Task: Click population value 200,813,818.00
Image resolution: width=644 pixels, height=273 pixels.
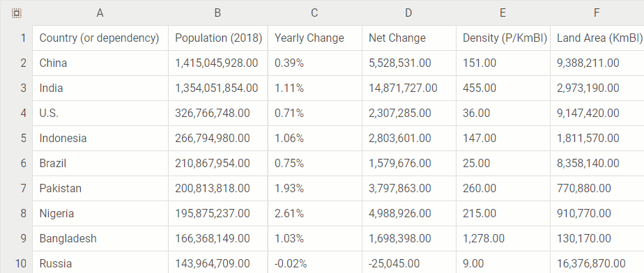Action: (217, 189)
